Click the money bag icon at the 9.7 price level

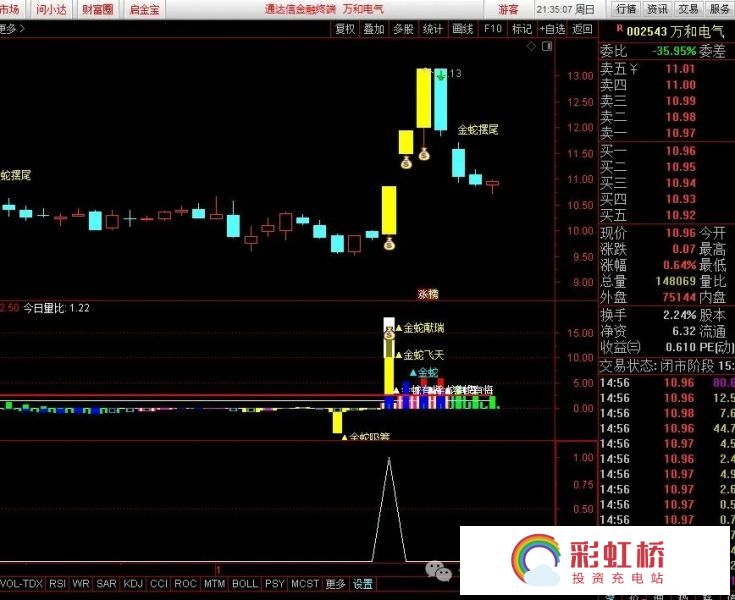[389, 243]
